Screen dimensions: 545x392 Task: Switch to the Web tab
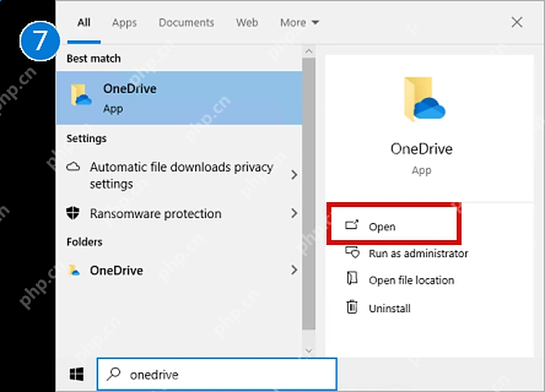click(247, 23)
